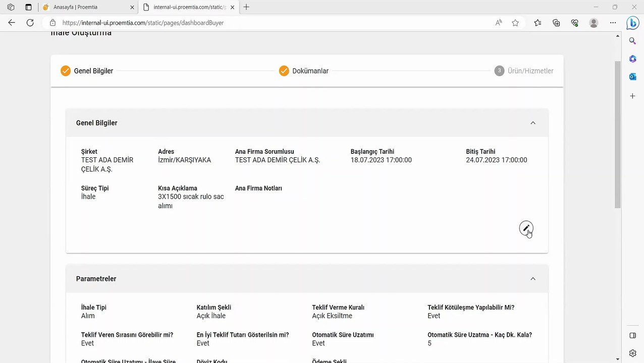Open sidebar settings gear icon

coord(632,353)
